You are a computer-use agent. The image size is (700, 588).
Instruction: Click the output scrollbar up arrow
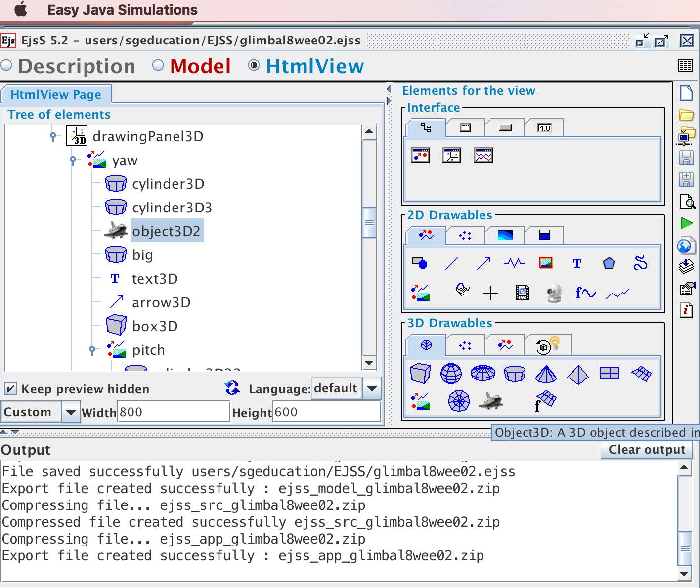point(684,467)
